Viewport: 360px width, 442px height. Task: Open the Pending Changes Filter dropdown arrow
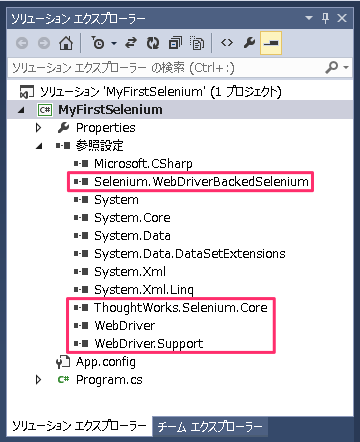tap(114, 43)
